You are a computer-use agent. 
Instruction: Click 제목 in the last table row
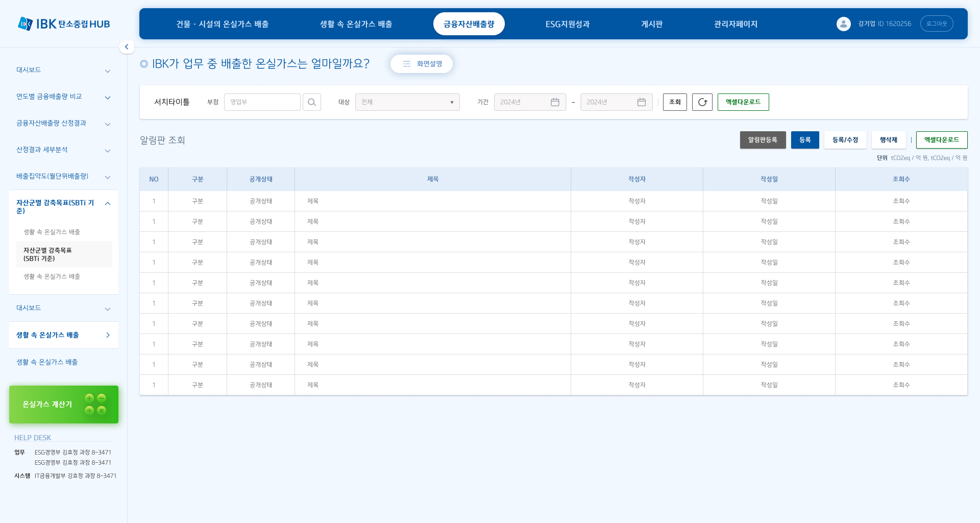tap(313, 385)
